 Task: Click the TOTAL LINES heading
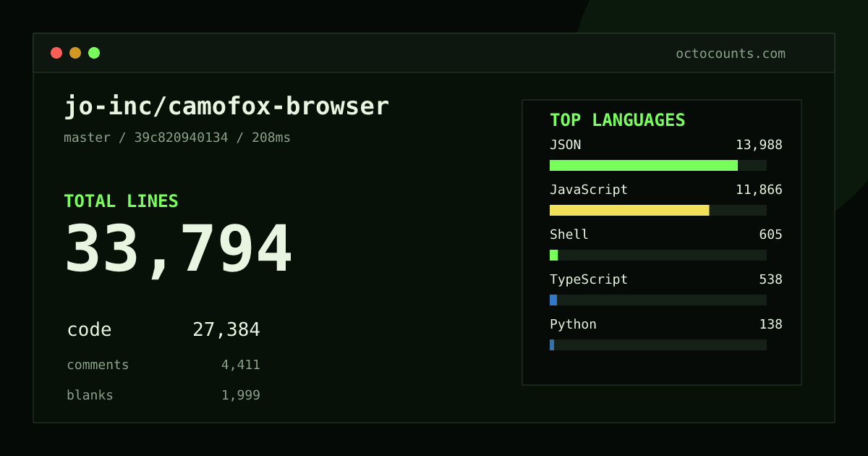click(121, 201)
